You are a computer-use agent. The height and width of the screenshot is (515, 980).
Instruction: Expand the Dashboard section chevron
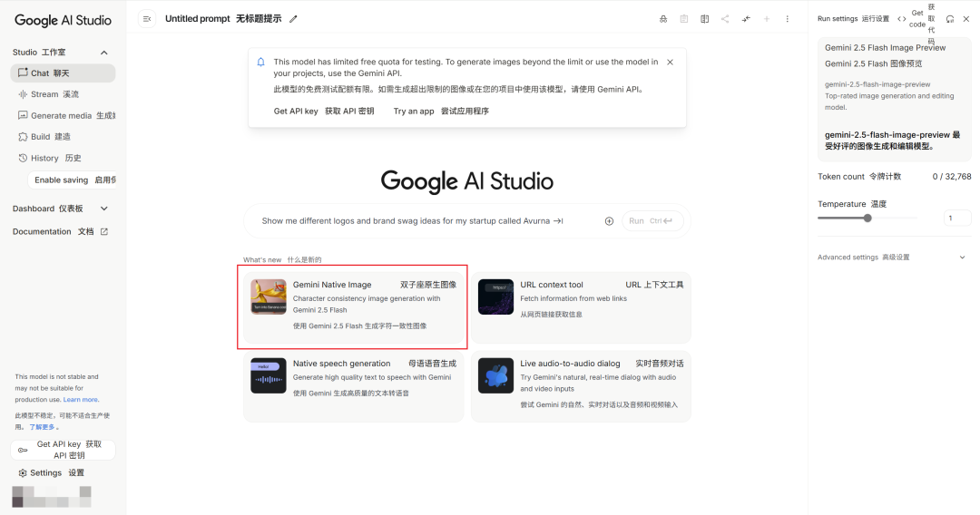pyautogui.click(x=104, y=209)
